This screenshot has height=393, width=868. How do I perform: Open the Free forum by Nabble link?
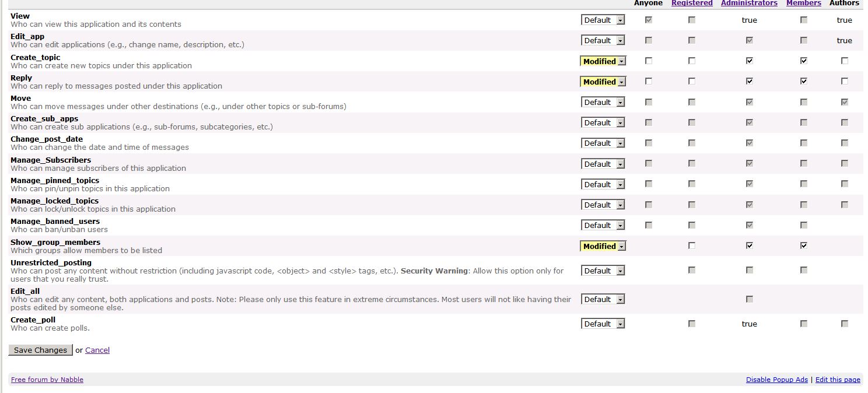[x=47, y=380]
